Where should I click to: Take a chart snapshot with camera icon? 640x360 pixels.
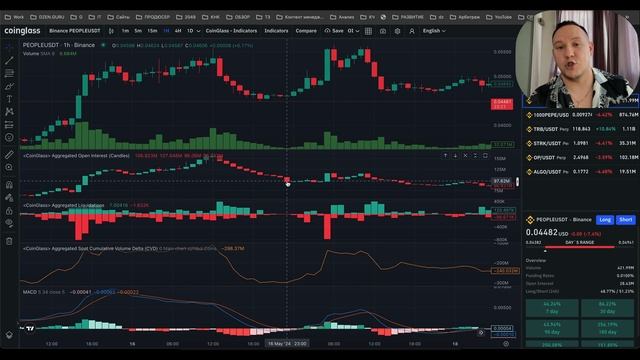(x=383, y=31)
